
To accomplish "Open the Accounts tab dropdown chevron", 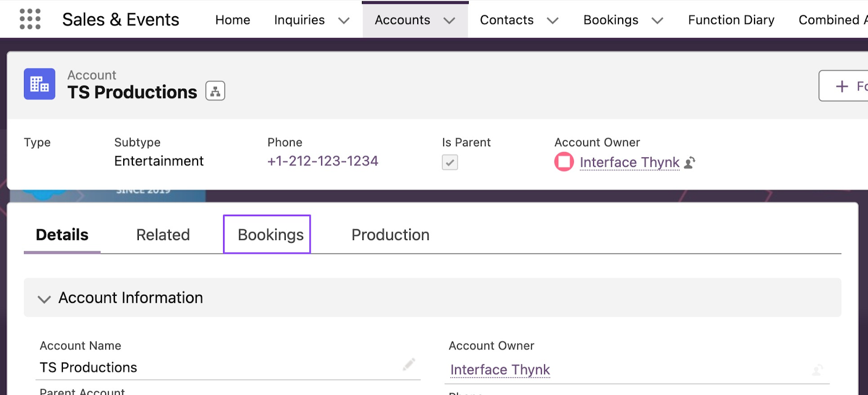I will (x=449, y=21).
